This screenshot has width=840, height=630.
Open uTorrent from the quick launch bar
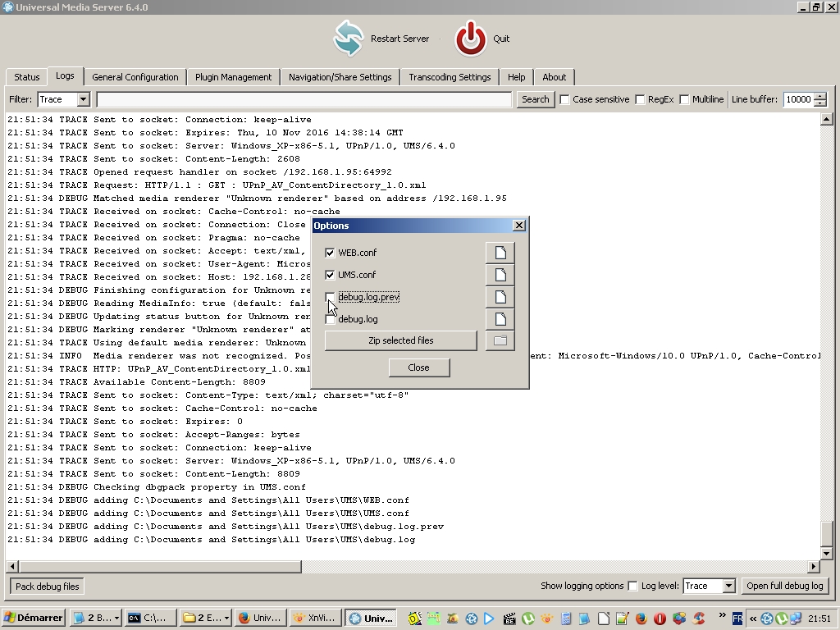click(x=528, y=619)
